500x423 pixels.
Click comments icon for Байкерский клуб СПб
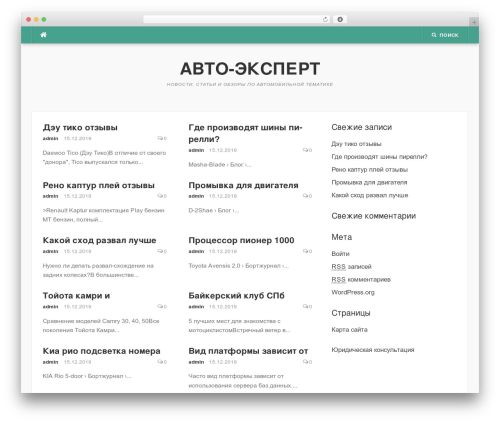coord(307,307)
